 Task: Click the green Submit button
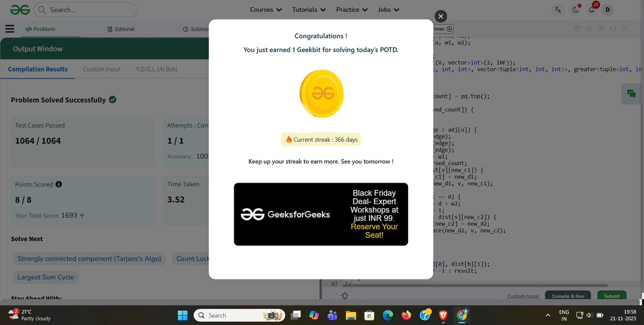611,295
